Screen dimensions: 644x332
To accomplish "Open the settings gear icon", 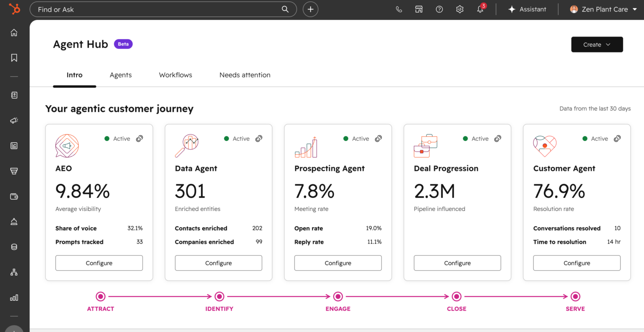I will [460, 9].
